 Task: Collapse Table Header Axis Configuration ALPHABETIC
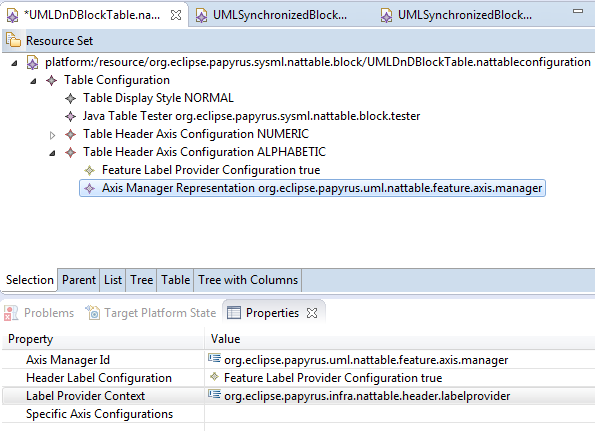(52, 153)
